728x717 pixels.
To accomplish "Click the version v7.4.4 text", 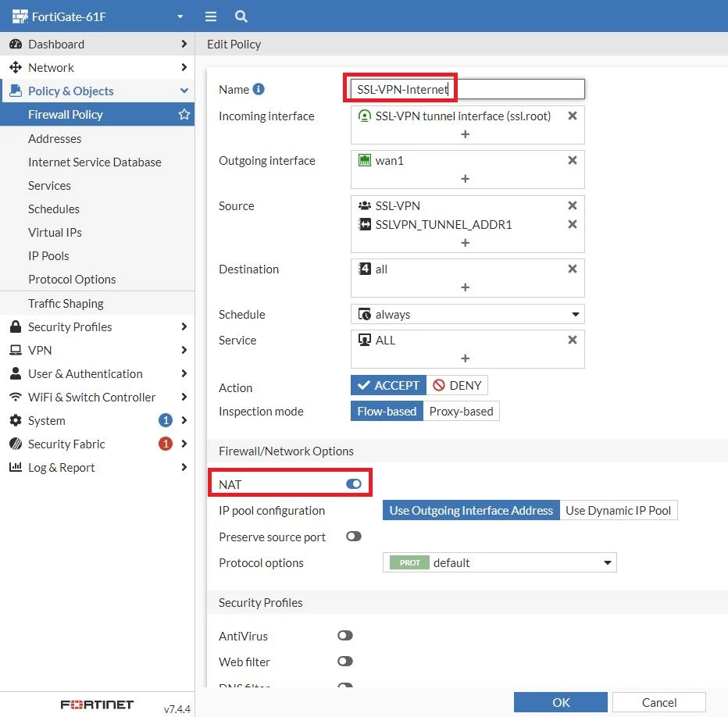I will [177, 709].
